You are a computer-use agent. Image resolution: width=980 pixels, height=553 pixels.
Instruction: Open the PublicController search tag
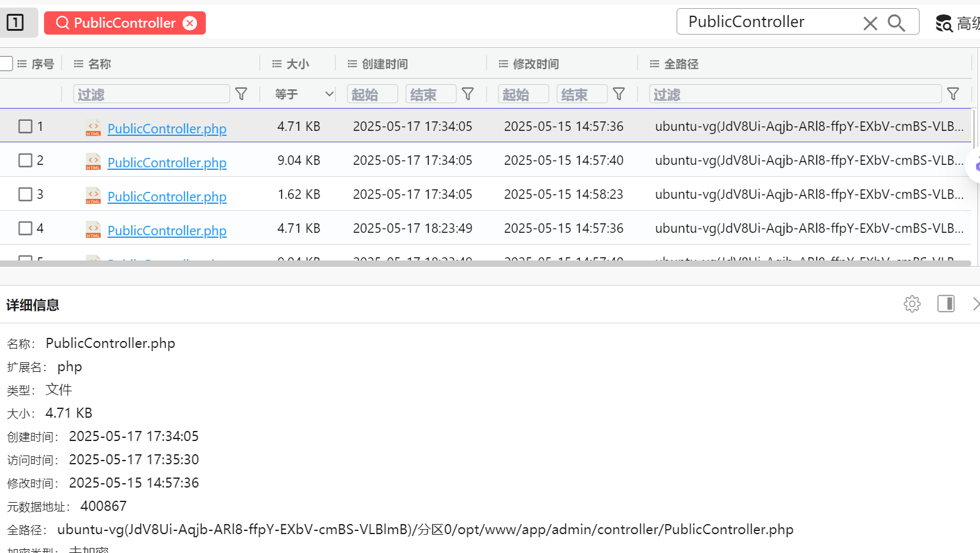(125, 23)
